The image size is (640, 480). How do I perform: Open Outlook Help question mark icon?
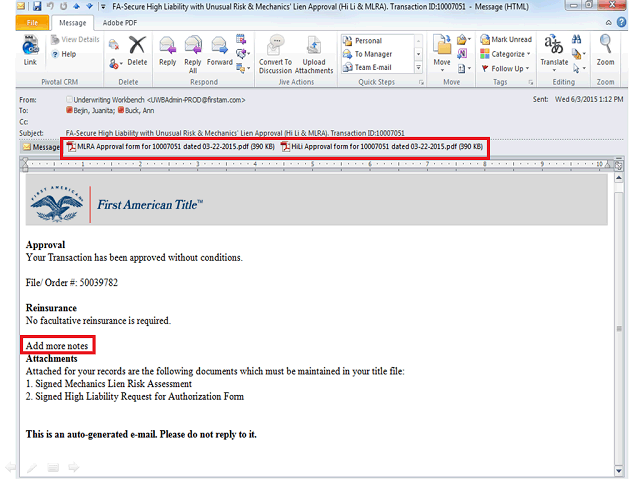click(621, 22)
